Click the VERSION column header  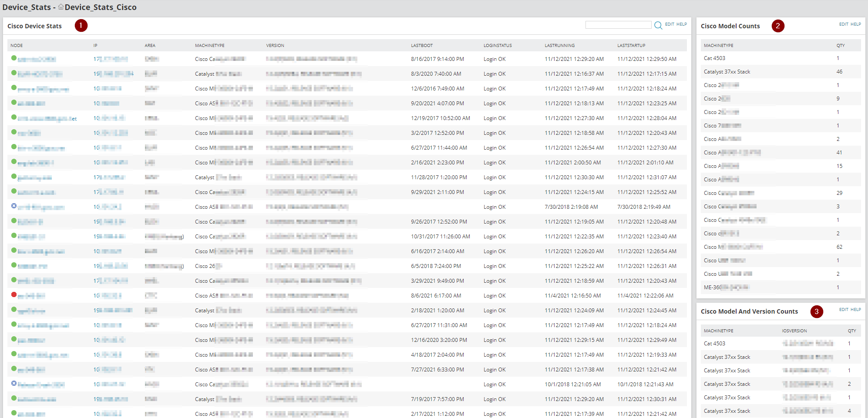pyautogui.click(x=275, y=45)
